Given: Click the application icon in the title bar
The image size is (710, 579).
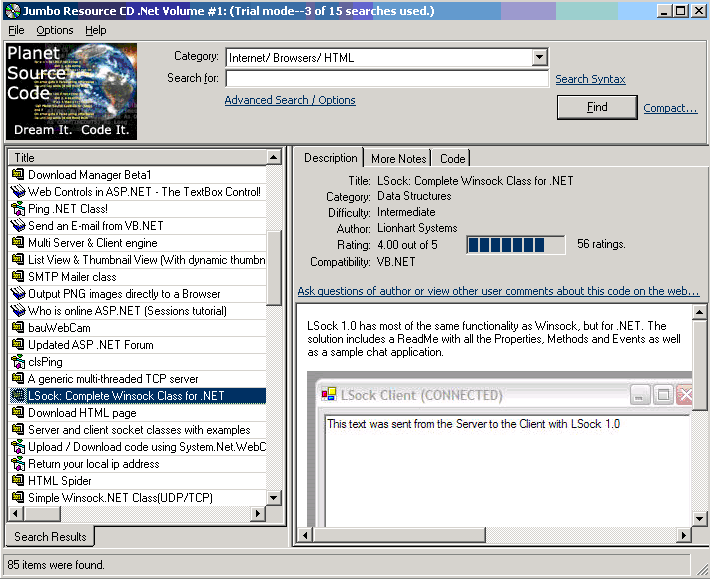Looking at the screenshot, I should click(x=12, y=11).
